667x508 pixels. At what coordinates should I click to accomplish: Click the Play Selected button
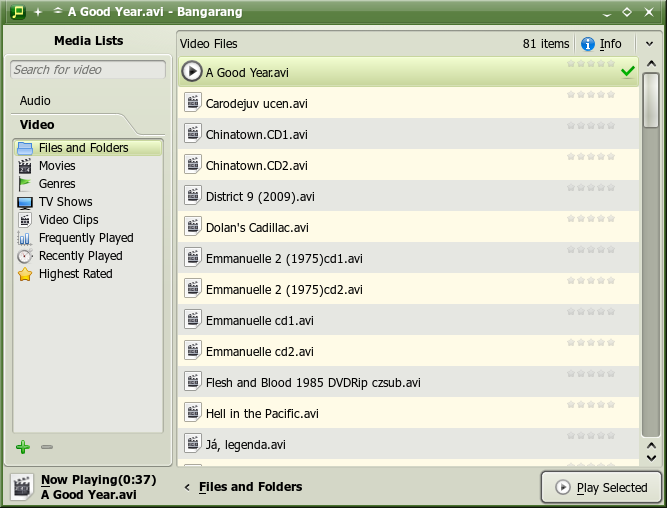[601, 487]
